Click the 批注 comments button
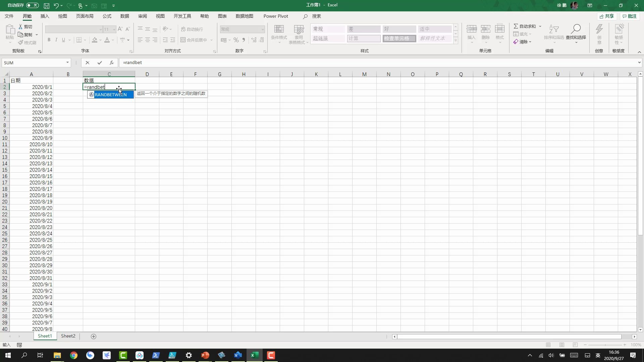 click(x=629, y=16)
